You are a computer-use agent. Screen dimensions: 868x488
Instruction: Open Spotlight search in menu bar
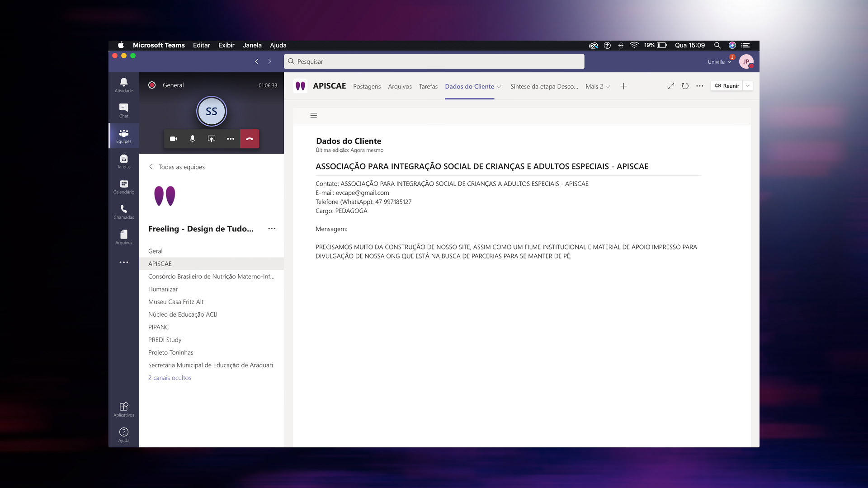(717, 45)
